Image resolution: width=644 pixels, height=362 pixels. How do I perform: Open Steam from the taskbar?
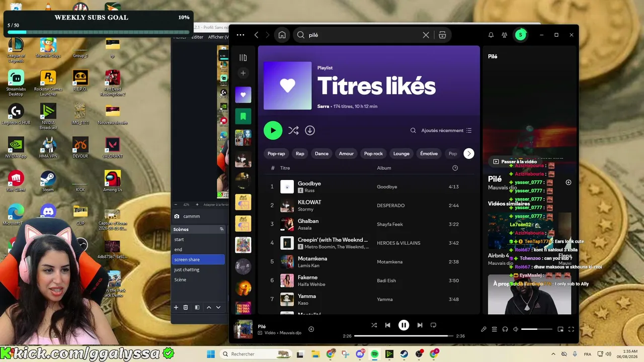(404, 354)
